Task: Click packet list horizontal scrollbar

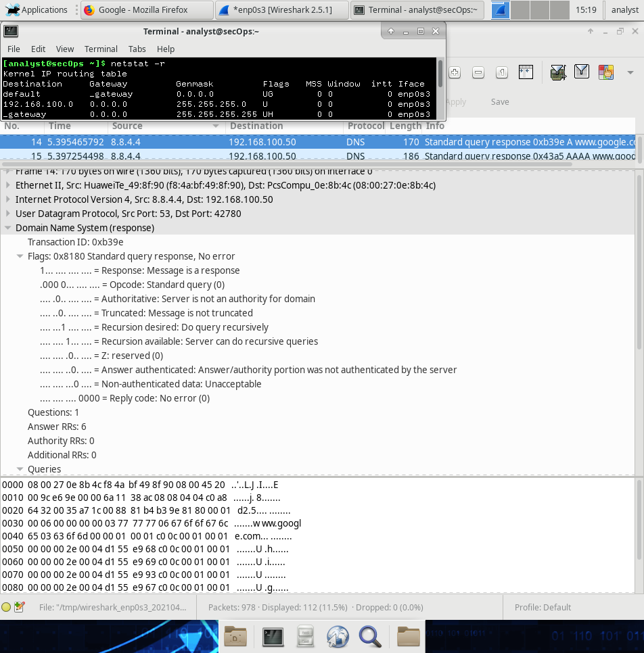Action: [286, 164]
